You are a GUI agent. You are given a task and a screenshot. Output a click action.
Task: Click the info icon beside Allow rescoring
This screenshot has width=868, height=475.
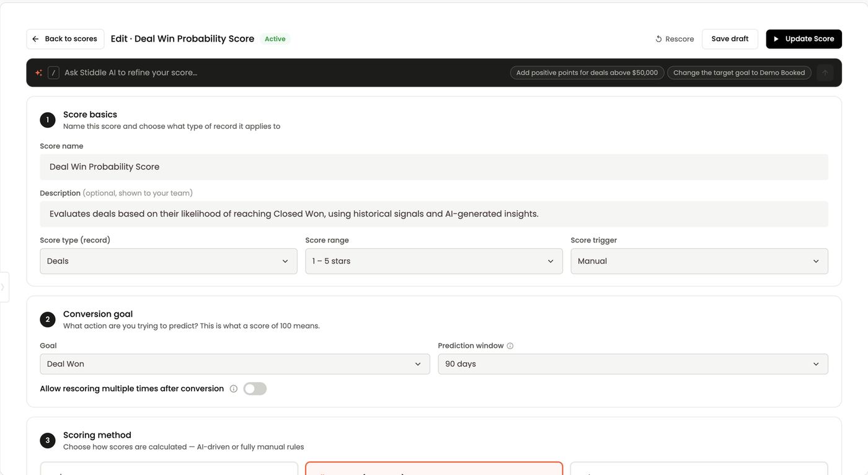[x=234, y=389]
